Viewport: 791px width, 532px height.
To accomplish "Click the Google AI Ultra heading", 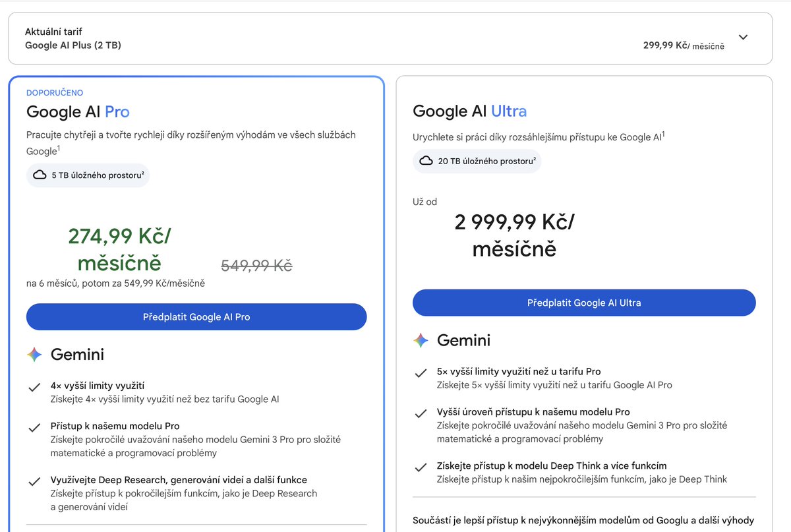I will pyautogui.click(x=470, y=111).
